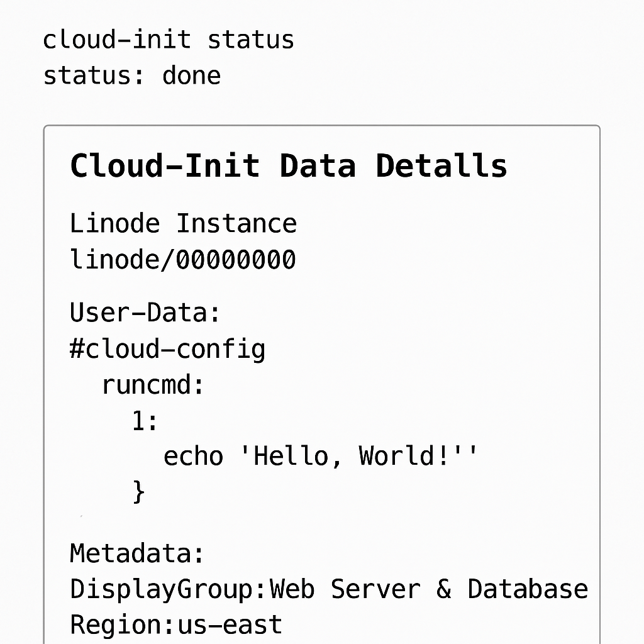Viewport: 644px width, 644px height.
Task: Select the 'Region:us-east' line
Action: click(x=176, y=625)
